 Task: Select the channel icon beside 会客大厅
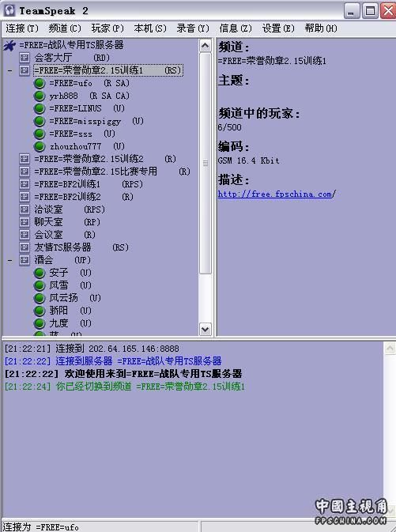click(24, 58)
